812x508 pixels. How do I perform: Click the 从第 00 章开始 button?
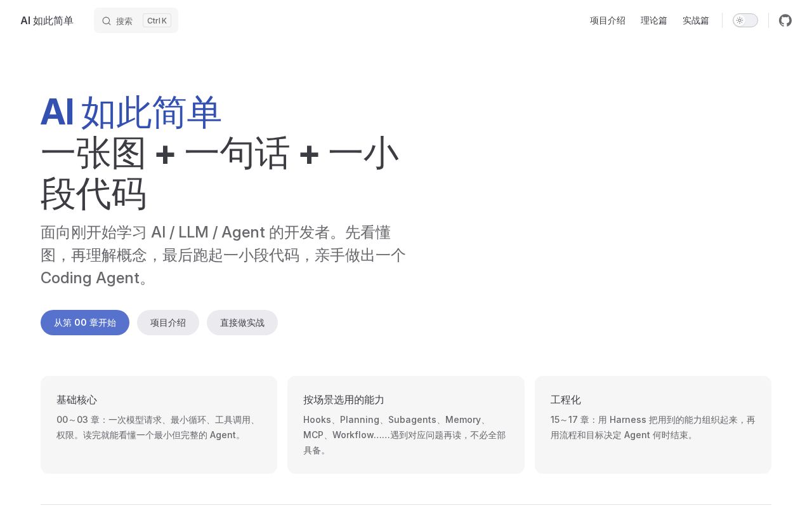tap(85, 323)
